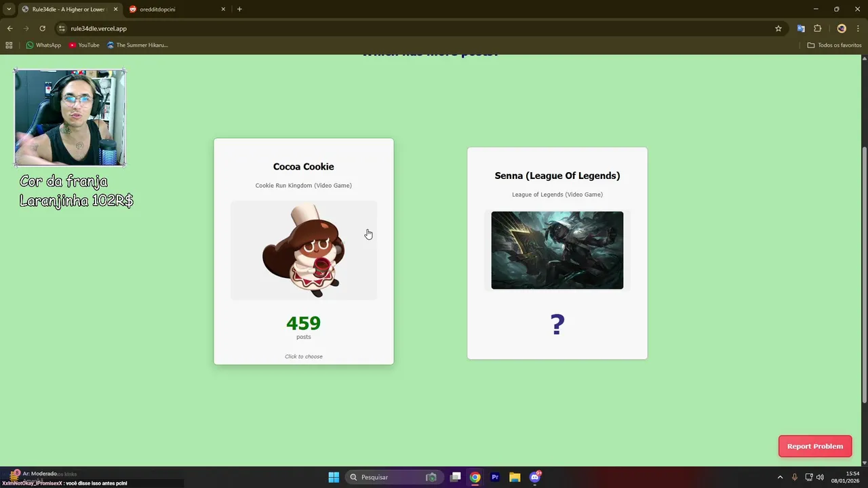The image size is (868, 488).
Task: Click the 459 posts count
Action: click(304, 324)
